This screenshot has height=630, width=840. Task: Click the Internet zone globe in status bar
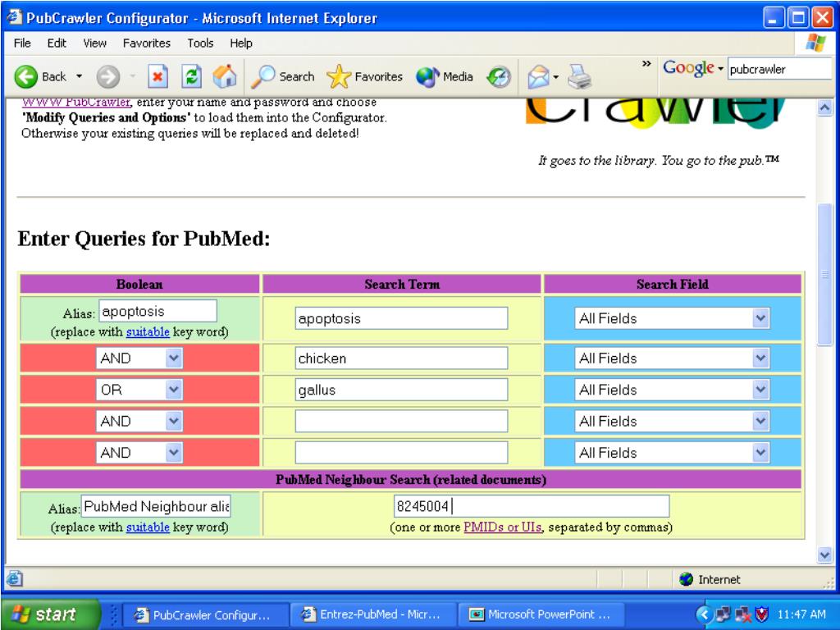(686, 579)
